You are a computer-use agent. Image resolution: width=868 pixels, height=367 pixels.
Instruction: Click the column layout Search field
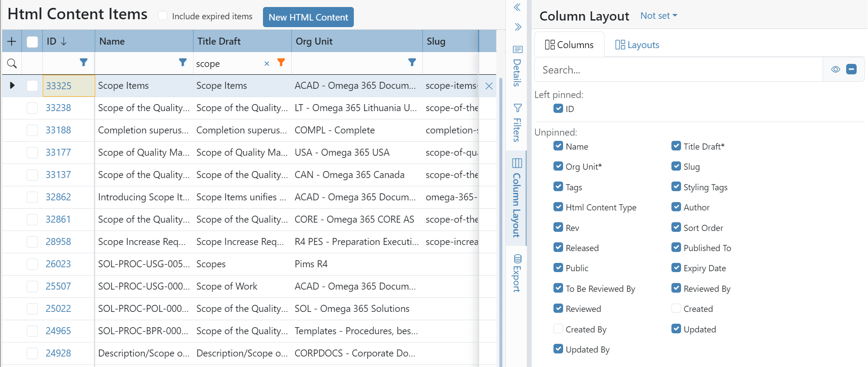678,70
